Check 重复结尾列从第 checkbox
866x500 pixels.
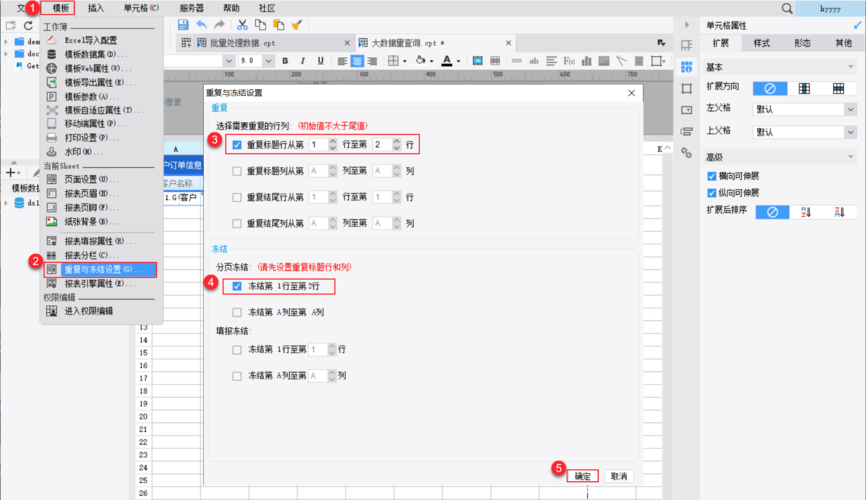pyautogui.click(x=237, y=224)
